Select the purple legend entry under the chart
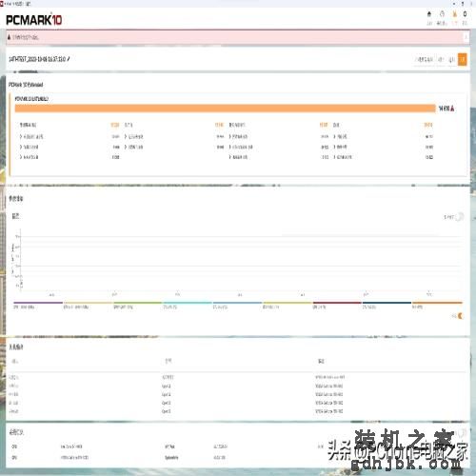The image size is (476, 476). tap(38, 305)
